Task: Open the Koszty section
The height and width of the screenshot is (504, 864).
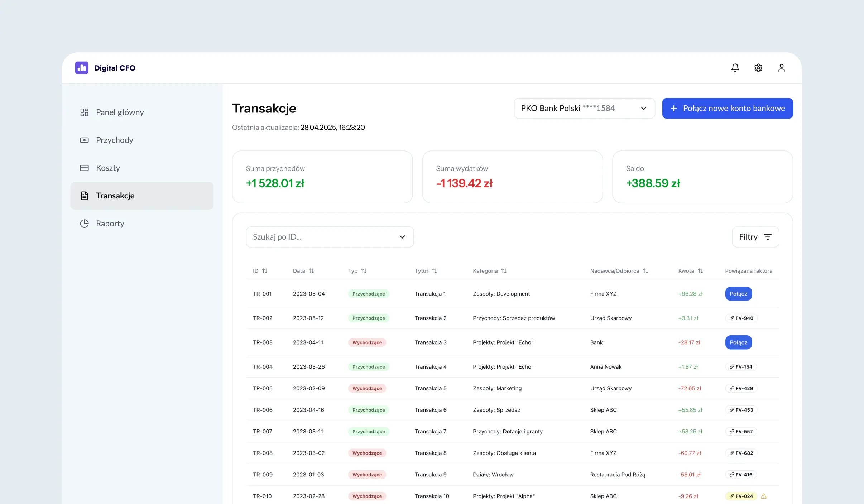Action: click(x=142, y=168)
